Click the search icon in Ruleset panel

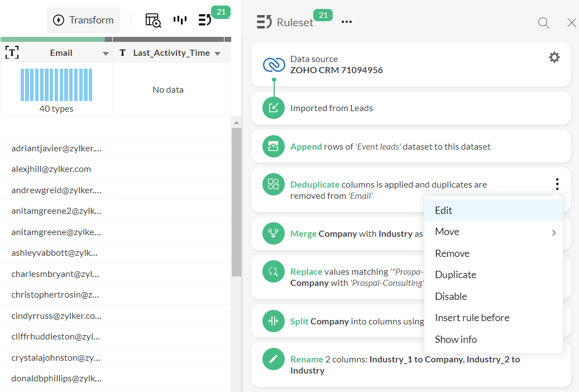coord(544,23)
